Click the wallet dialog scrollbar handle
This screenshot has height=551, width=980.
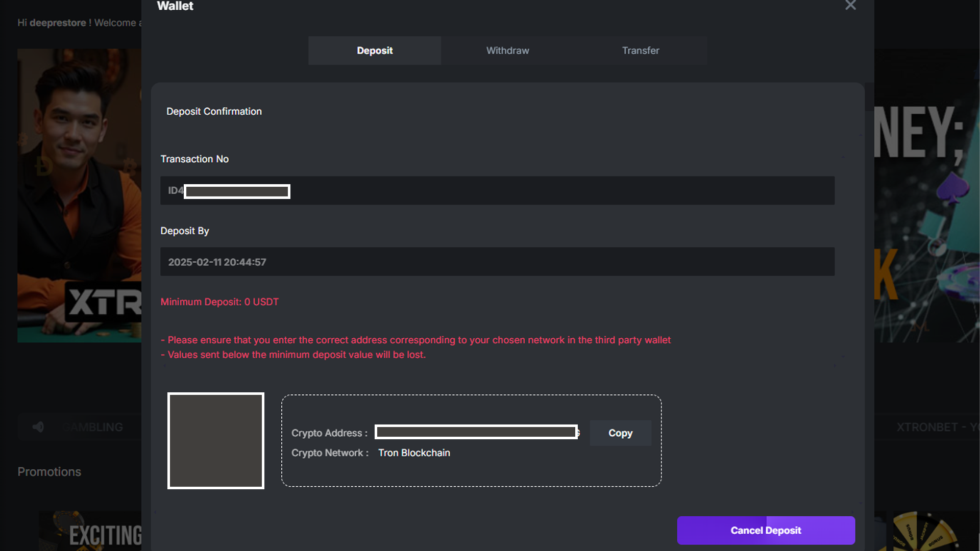(869, 97)
